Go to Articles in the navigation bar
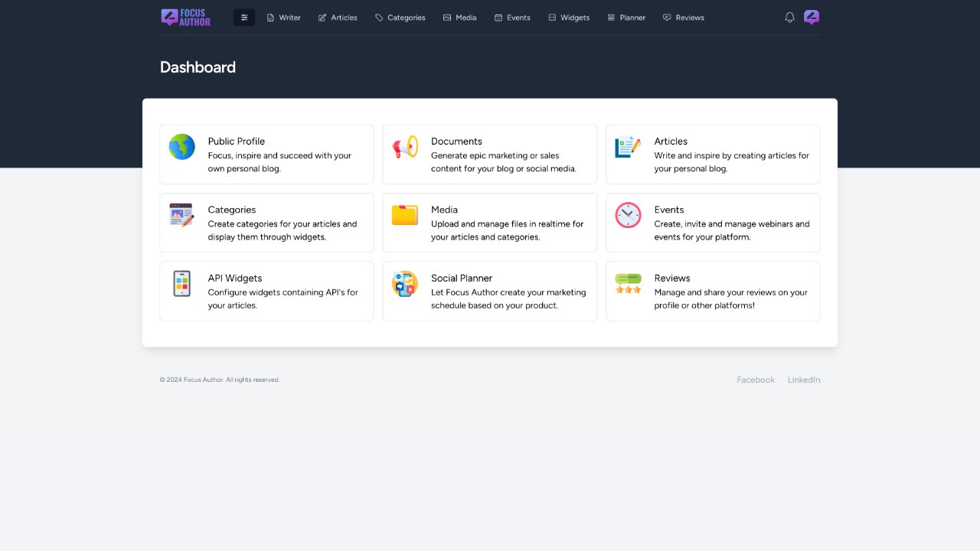The width and height of the screenshot is (980, 551). (x=338, y=18)
